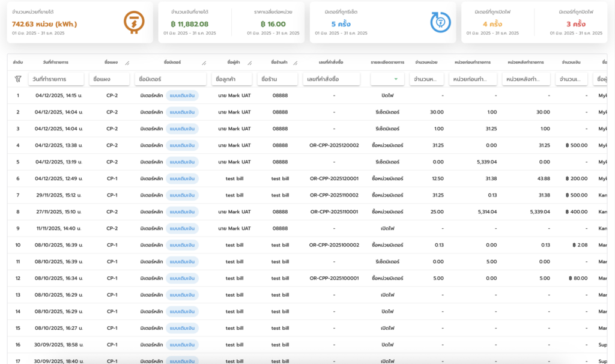Screen dimensions: 615x364
Task: Open order OR-CPP-2025110001
Action: tap(334, 211)
